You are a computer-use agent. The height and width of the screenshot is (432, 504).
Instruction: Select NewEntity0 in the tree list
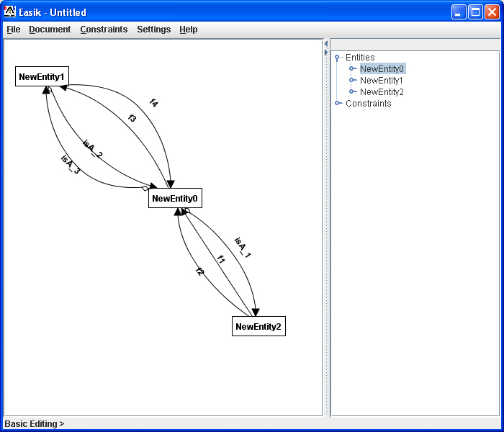click(382, 69)
